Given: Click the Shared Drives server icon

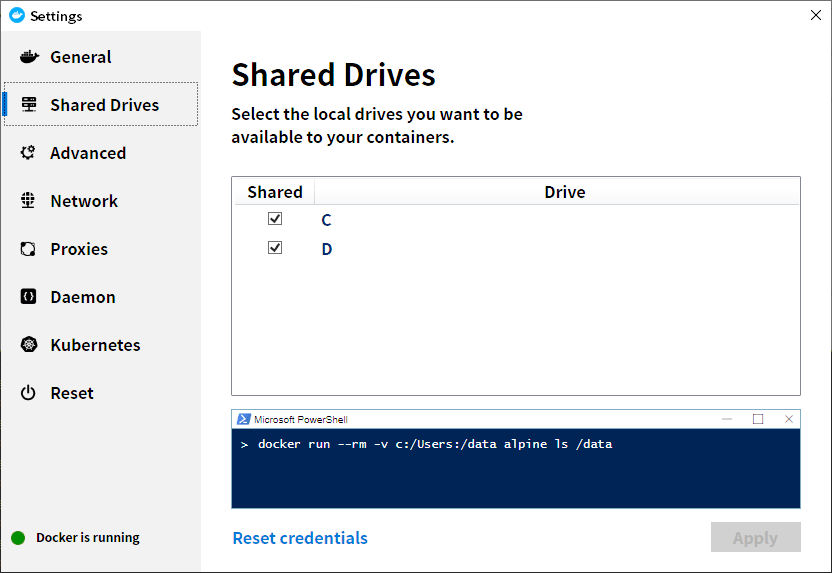Looking at the screenshot, I should pos(29,105).
